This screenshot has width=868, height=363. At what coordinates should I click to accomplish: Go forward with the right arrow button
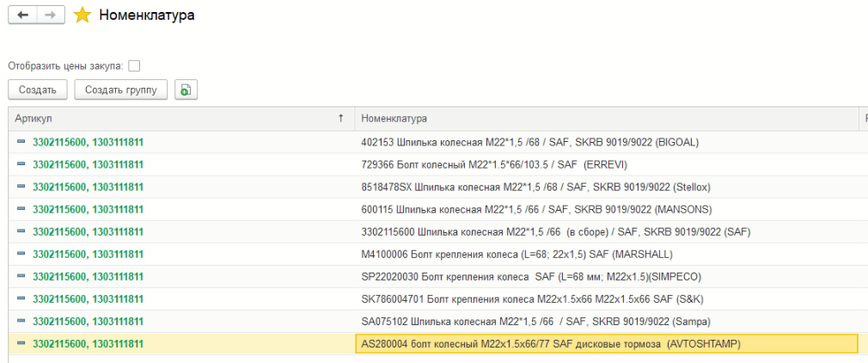click(51, 15)
